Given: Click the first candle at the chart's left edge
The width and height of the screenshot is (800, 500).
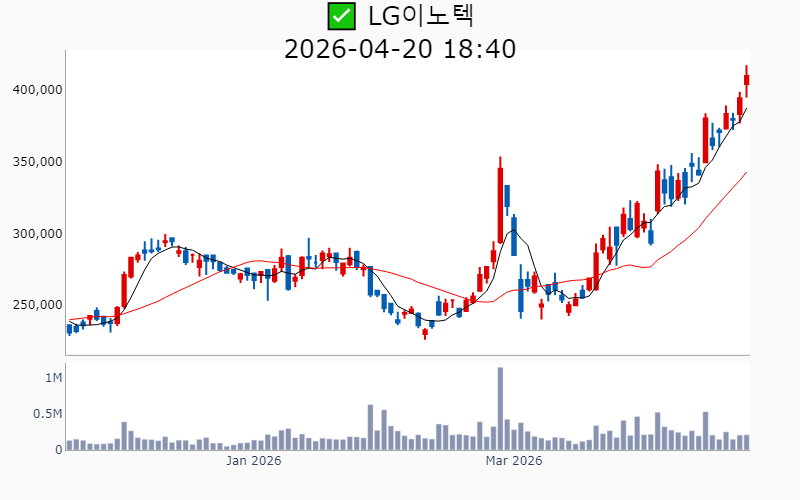Looking at the screenshot, I should (69, 329).
